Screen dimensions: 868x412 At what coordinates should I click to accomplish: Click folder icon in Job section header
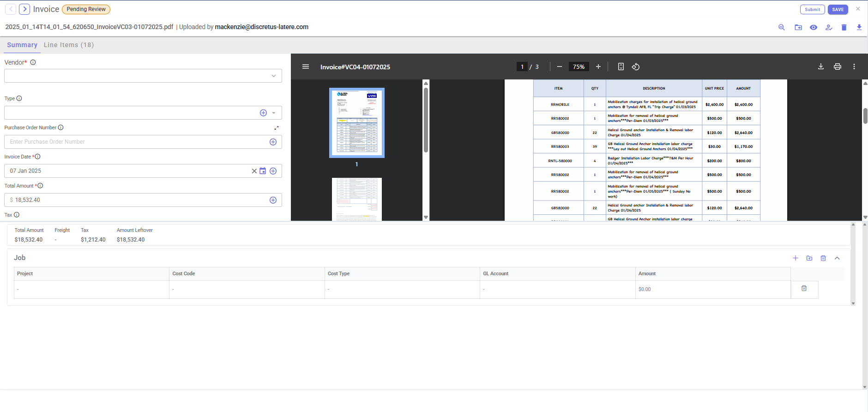809,258
